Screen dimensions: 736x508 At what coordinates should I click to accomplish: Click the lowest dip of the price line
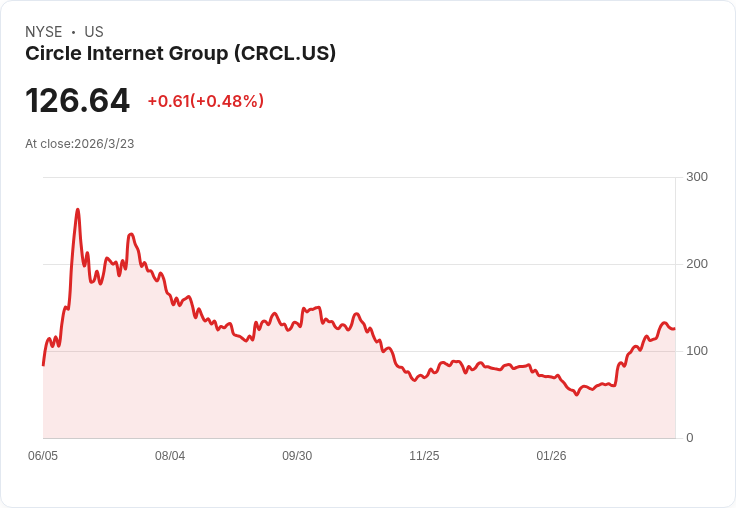click(577, 394)
